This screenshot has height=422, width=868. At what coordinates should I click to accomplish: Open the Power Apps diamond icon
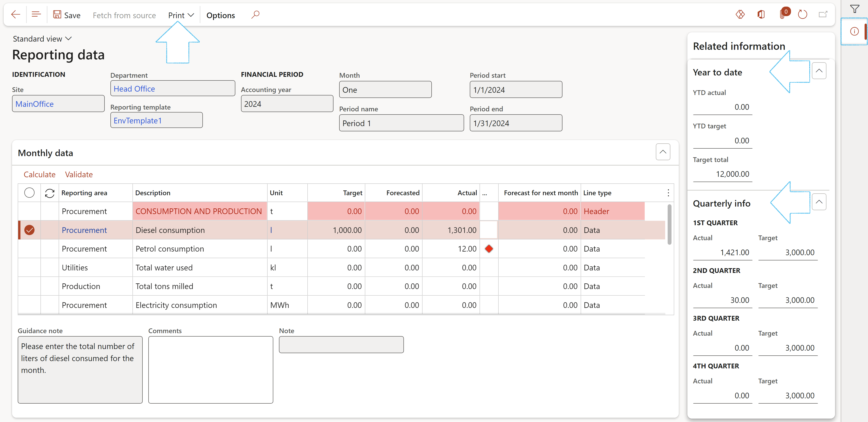[740, 15]
